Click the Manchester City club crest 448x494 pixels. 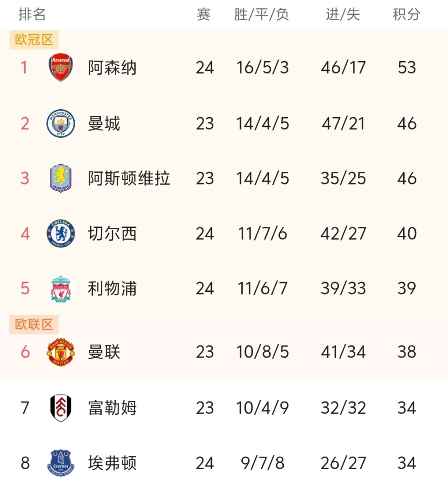pos(61,124)
